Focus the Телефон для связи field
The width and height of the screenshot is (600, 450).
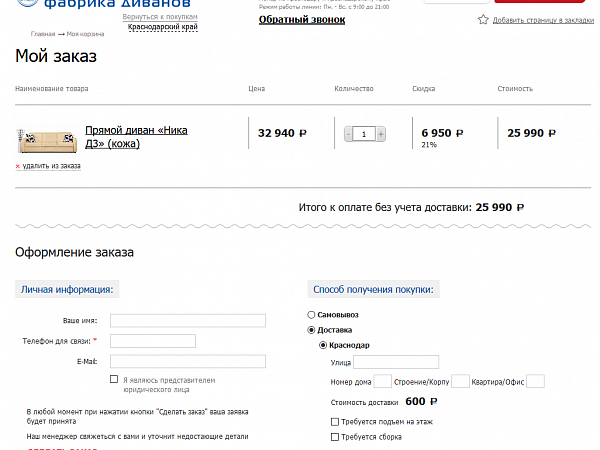[x=152, y=341]
